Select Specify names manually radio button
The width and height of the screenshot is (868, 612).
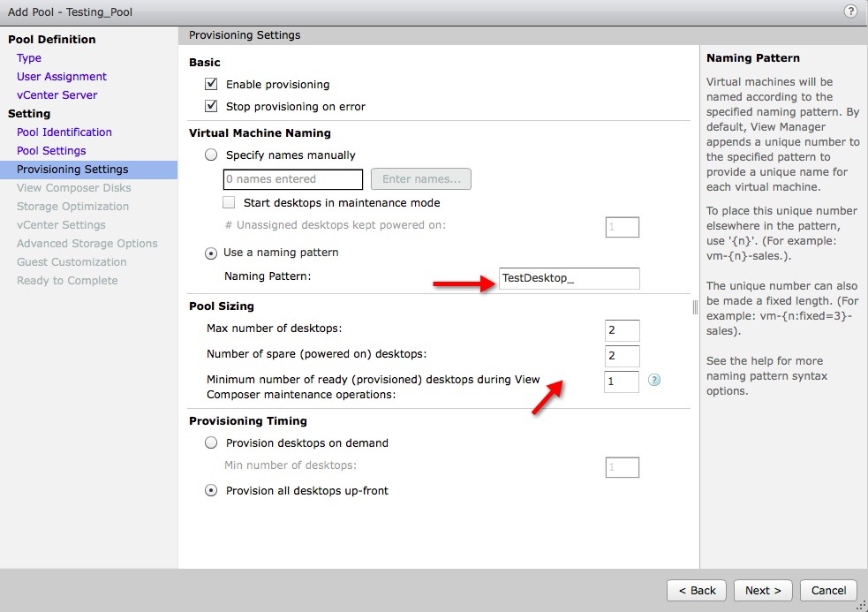(x=211, y=155)
